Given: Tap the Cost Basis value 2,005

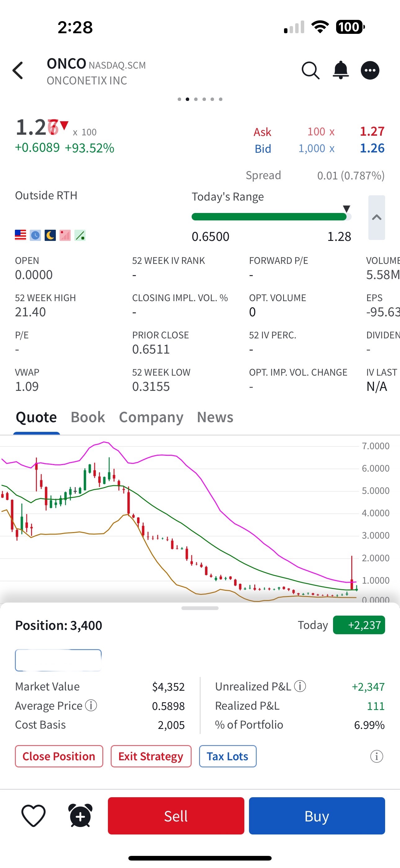Looking at the screenshot, I should pyautogui.click(x=171, y=725).
